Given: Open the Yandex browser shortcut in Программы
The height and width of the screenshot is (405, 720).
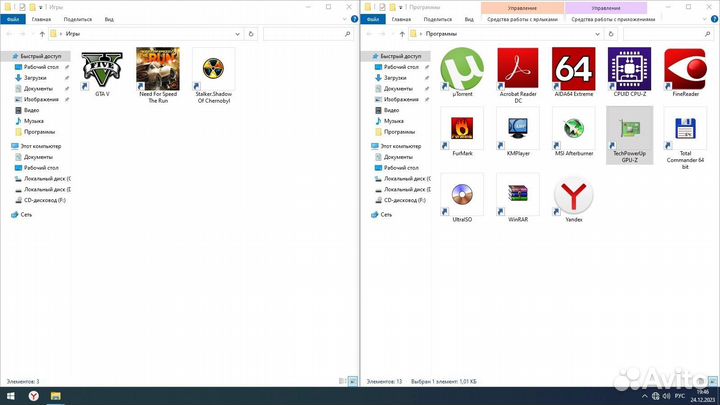Looking at the screenshot, I should point(574,198).
